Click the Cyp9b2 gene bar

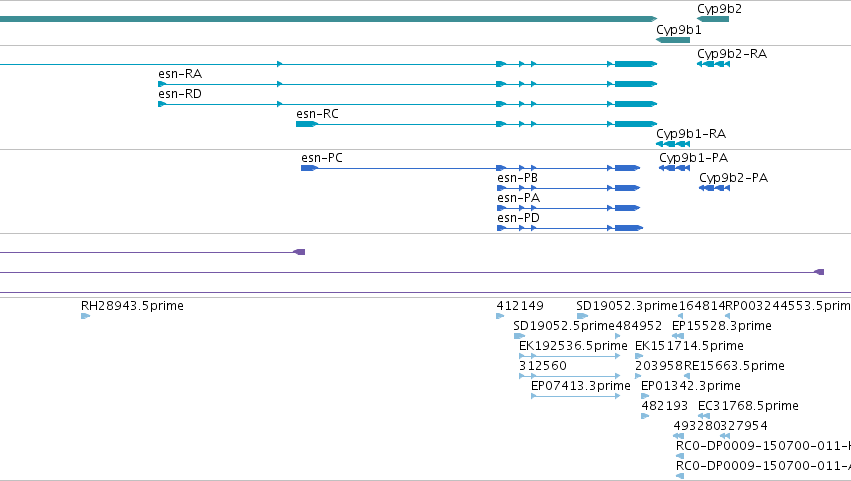point(713,19)
